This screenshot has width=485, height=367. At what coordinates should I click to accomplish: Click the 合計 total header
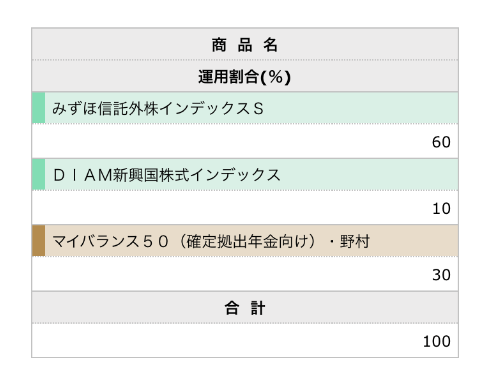(x=245, y=308)
